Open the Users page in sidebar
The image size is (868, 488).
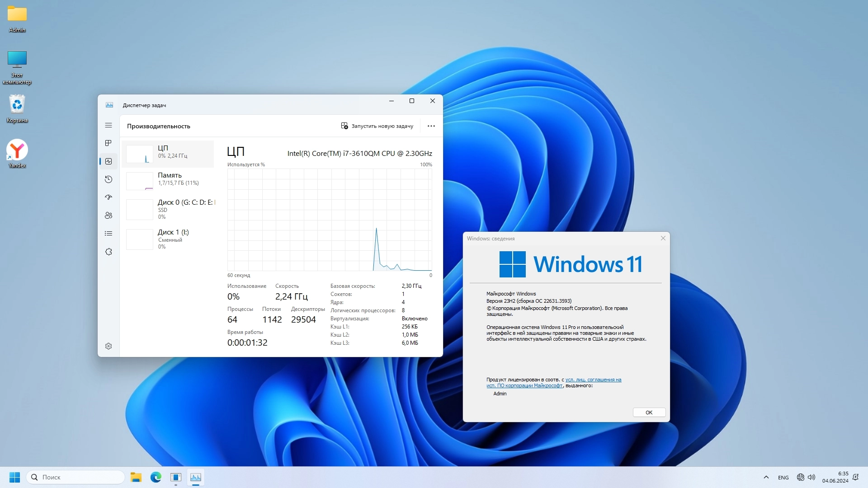(x=108, y=216)
